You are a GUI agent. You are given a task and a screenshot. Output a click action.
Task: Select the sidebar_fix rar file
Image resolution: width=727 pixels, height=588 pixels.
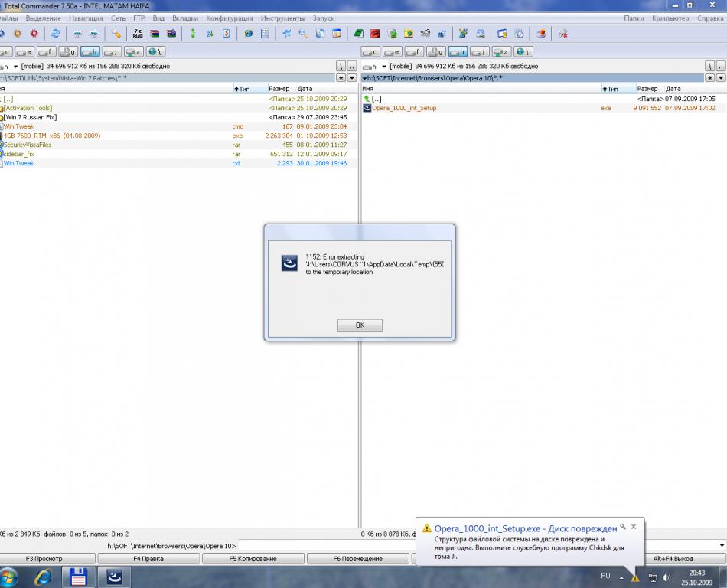coord(19,154)
